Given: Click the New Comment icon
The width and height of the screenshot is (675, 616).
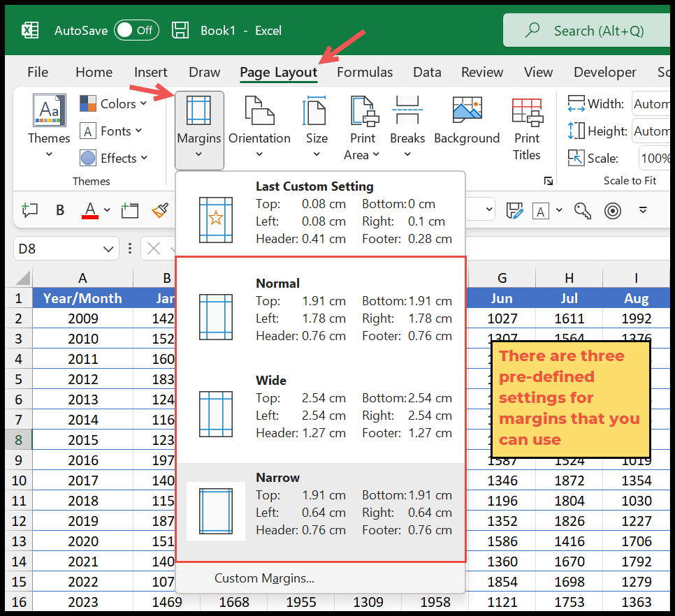Looking at the screenshot, I should tap(30, 210).
